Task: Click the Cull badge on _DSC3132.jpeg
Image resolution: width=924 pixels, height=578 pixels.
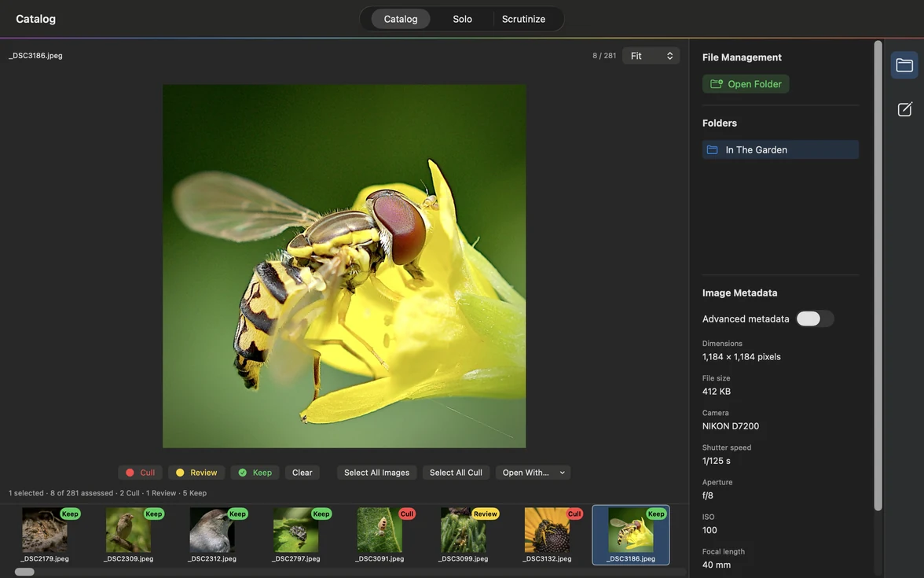Action: 574,514
